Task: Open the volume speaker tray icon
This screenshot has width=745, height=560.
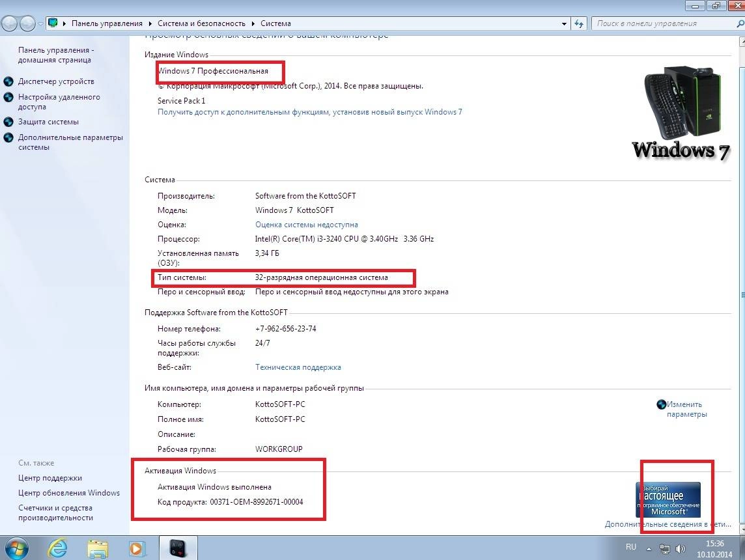Action: point(681,549)
